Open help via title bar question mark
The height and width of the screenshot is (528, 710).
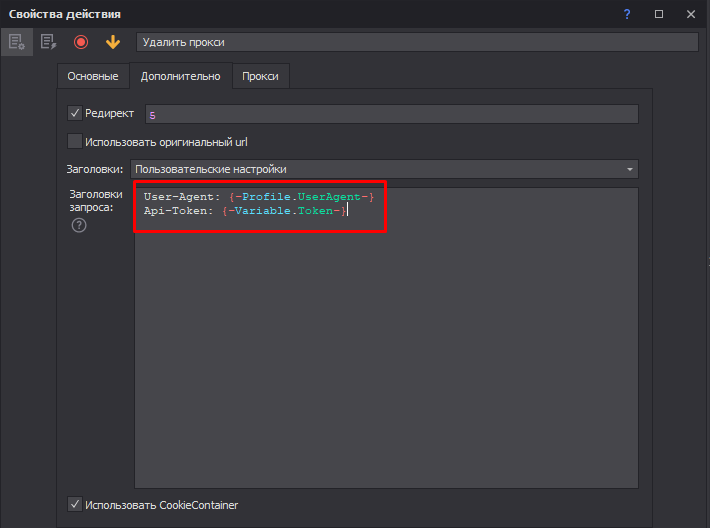click(x=627, y=14)
